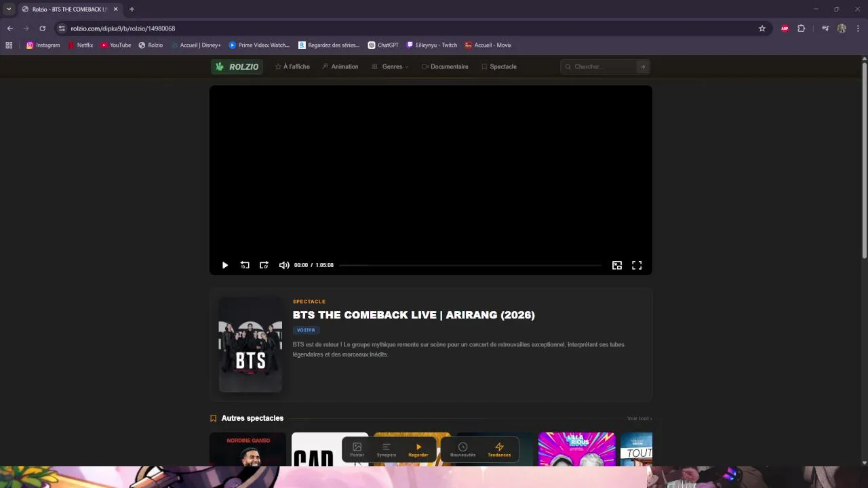This screenshot has height=488, width=868.
Task: Open the ChatGPT bookmark
Action: coord(383,45)
